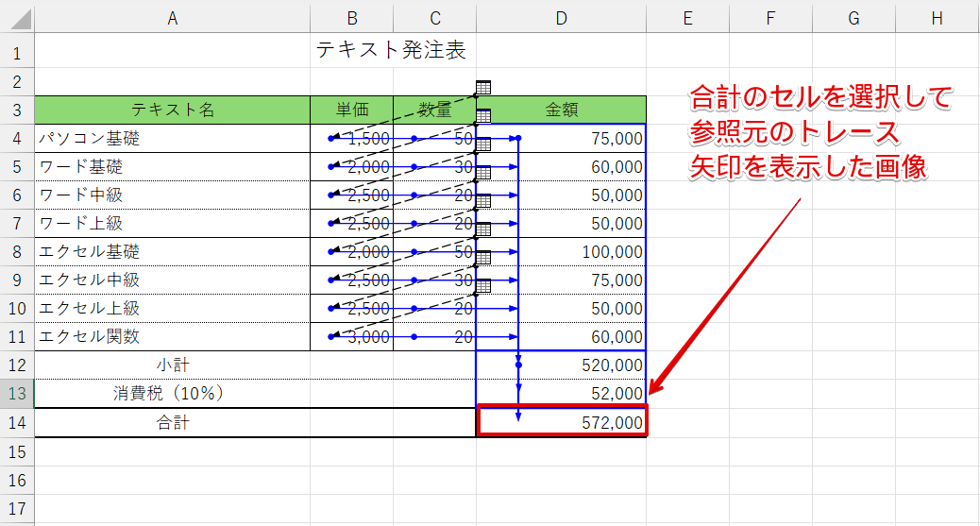Select the エクセル上級 cell
The width and height of the screenshot is (980, 526).
[173, 309]
